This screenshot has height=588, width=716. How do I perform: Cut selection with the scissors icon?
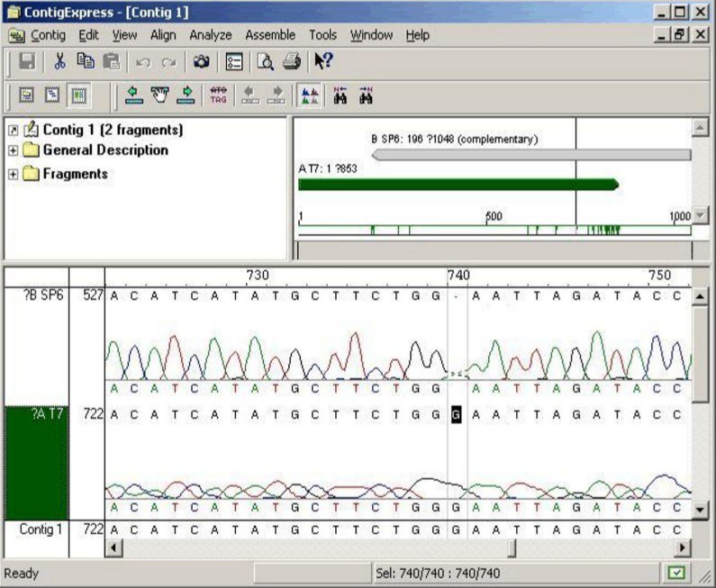pos(59,61)
